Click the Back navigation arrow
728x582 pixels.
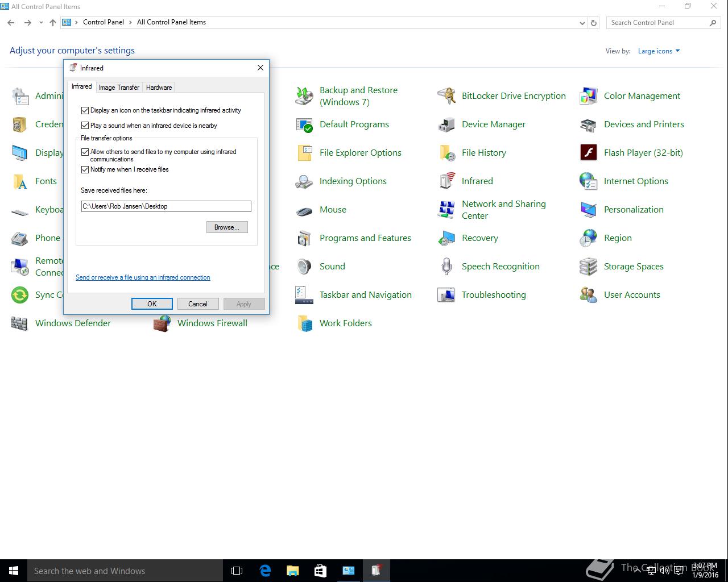11,23
